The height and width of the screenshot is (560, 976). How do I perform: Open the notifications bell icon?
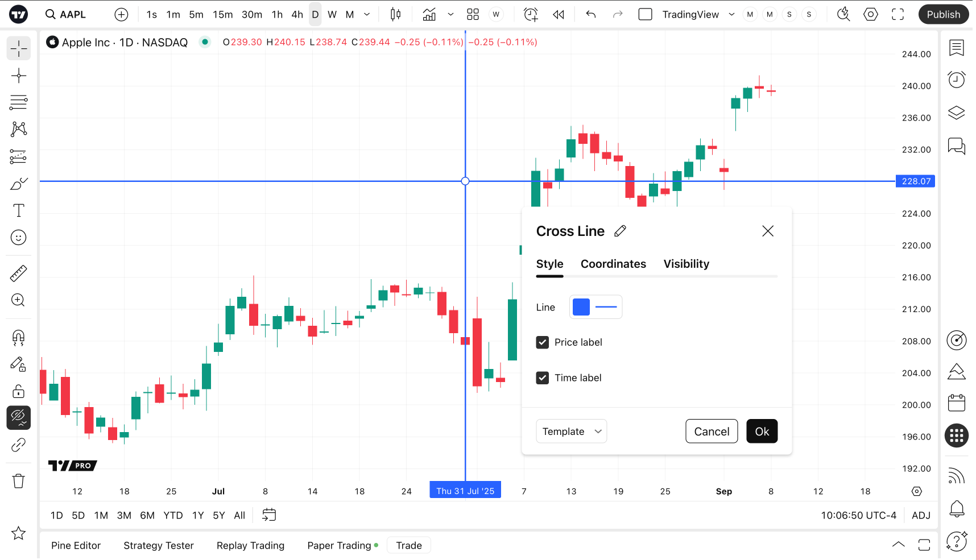click(958, 509)
